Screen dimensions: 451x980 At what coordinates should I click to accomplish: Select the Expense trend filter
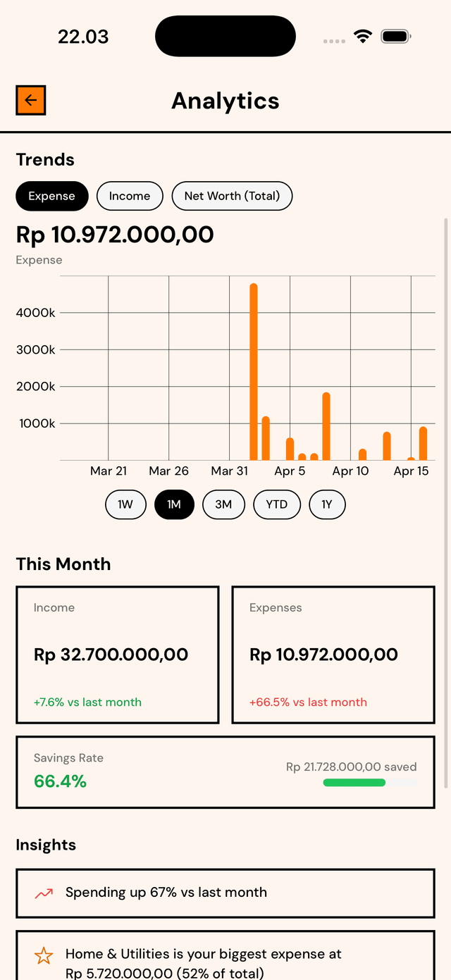(x=51, y=196)
